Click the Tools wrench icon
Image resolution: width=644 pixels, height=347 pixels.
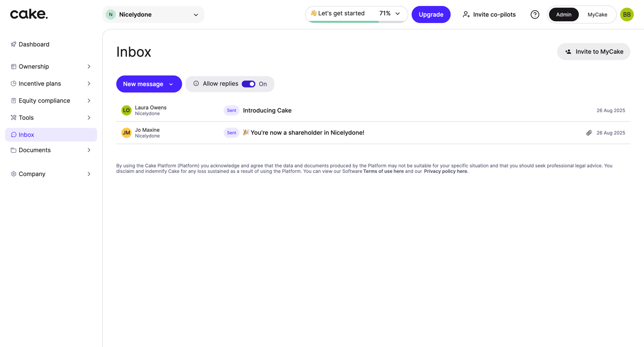pyautogui.click(x=14, y=118)
